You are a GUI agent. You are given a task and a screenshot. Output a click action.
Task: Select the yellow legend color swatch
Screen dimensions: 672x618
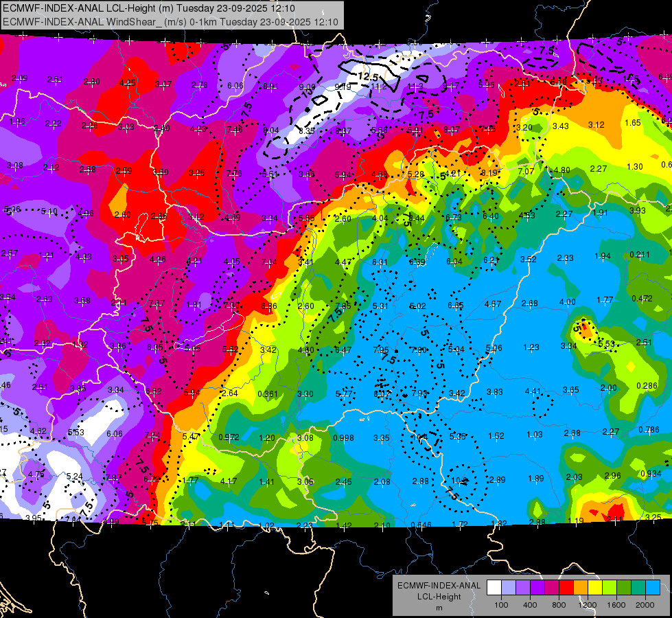[595, 588]
